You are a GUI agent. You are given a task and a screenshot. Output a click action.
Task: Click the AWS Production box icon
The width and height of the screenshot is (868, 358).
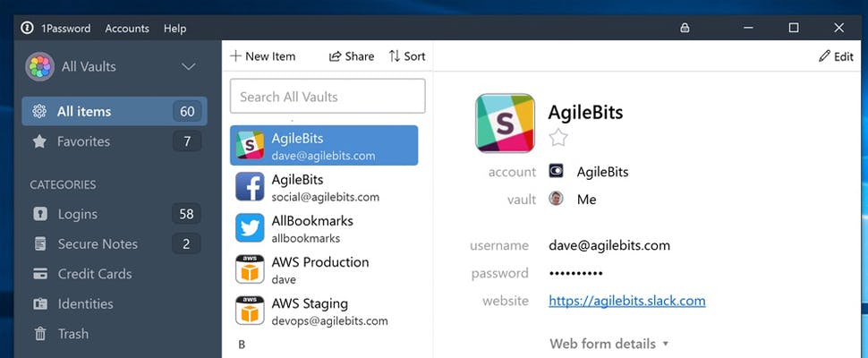[250, 268]
